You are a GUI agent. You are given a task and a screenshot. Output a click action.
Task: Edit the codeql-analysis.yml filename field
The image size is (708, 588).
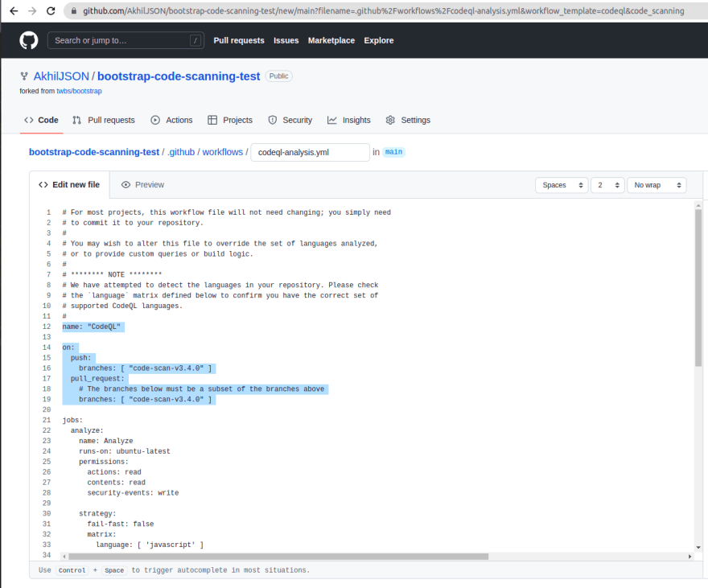tap(311, 152)
